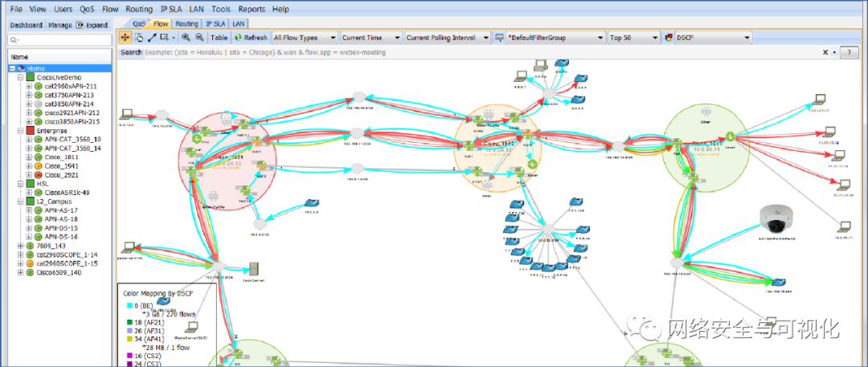
Task: Click the filter group icon before DefaultFilterGroup
Action: (499, 38)
